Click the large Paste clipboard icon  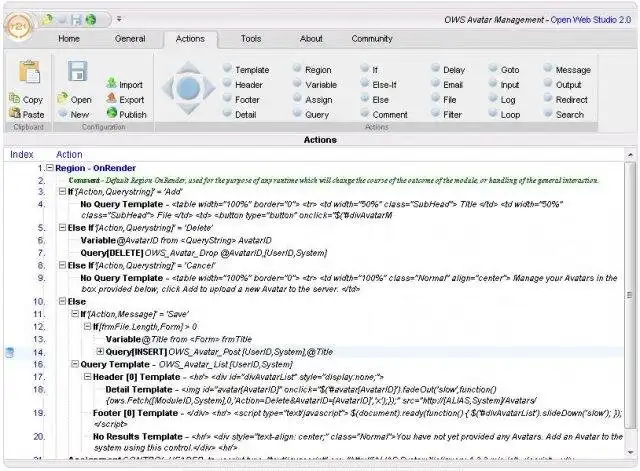tap(29, 71)
